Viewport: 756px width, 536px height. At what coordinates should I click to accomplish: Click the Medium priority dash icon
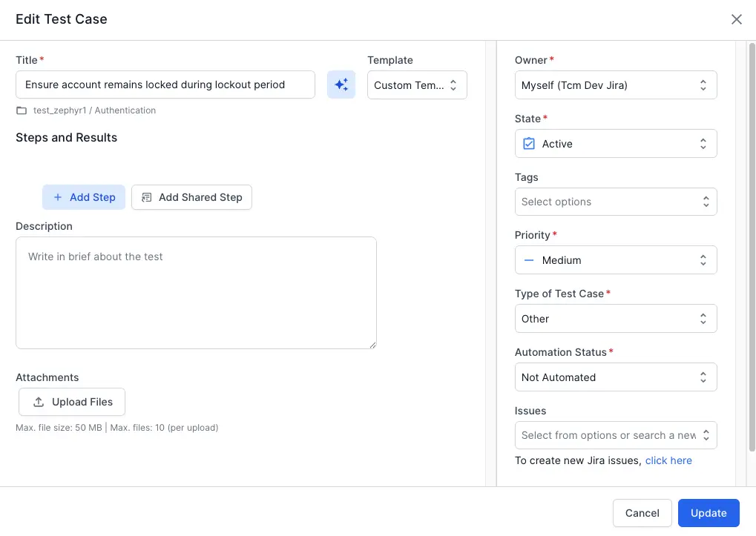(x=529, y=260)
